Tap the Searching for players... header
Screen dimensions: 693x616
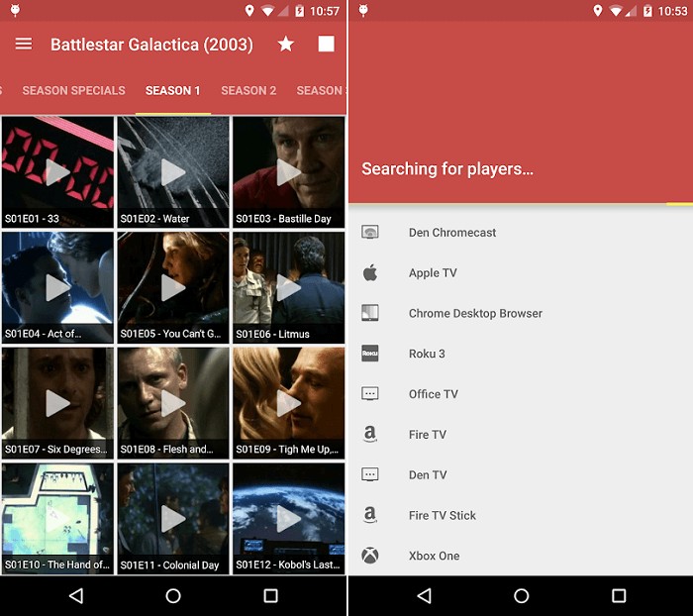[447, 169]
